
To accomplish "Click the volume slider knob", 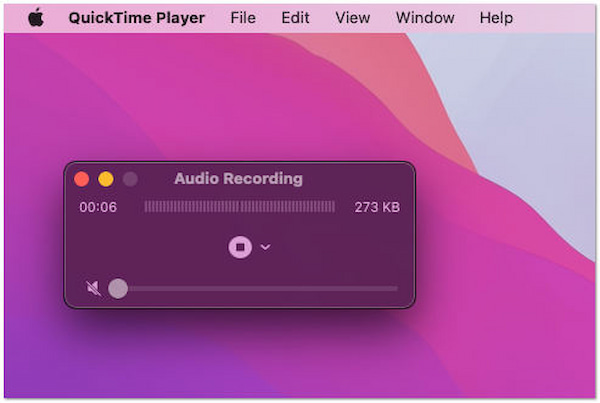I will click(118, 289).
